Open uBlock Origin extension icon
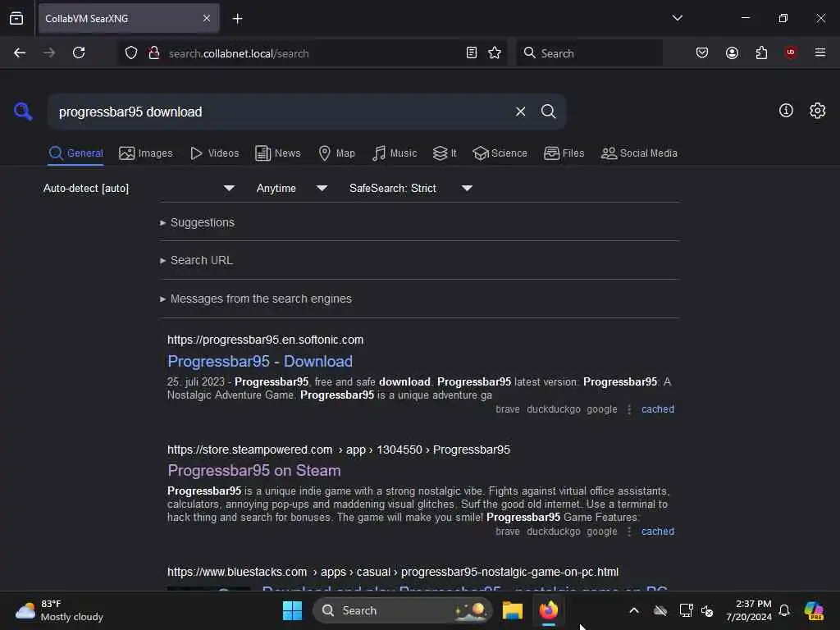The image size is (840, 630). (790, 52)
